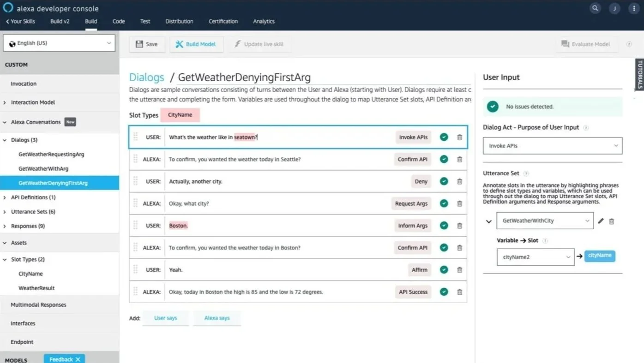Switch to the Certification tab

(223, 21)
